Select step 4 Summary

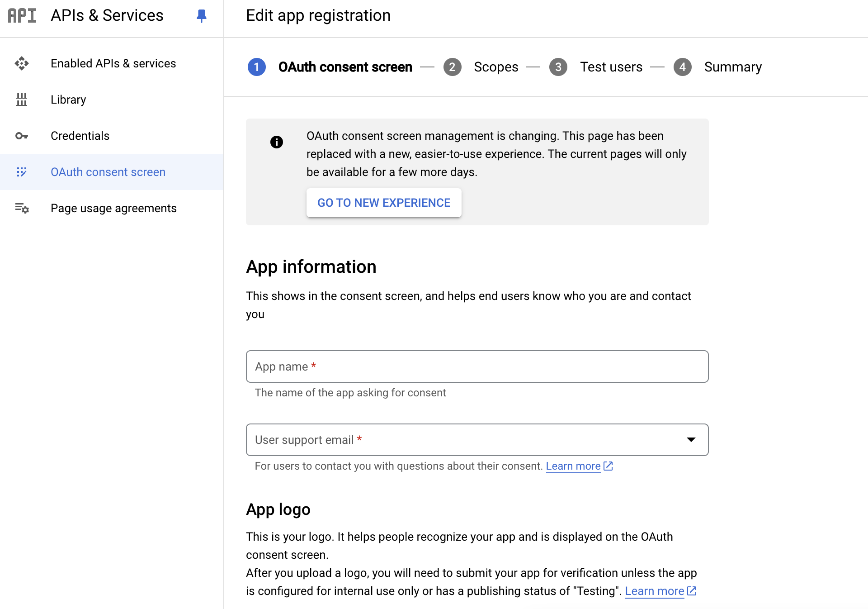(x=732, y=67)
